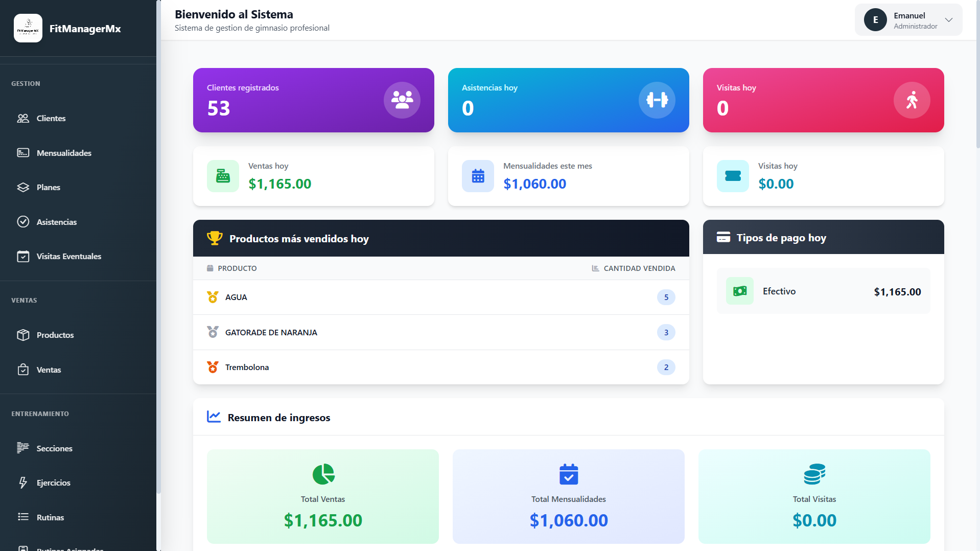The width and height of the screenshot is (980, 551).
Task: Select Rutinas in the Entrenamiento menu
Action: point(50,517)
